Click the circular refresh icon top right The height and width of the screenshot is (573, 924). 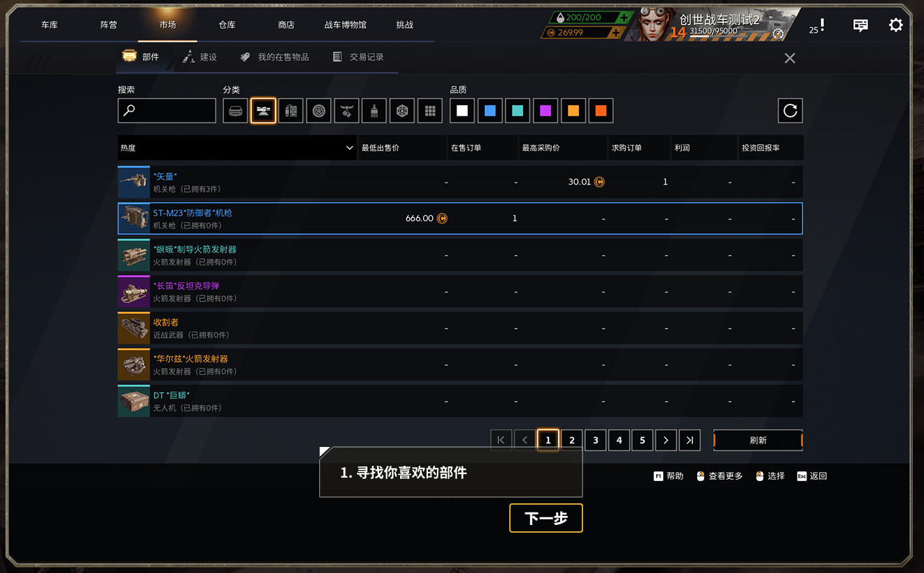click(x=790, y=111)
